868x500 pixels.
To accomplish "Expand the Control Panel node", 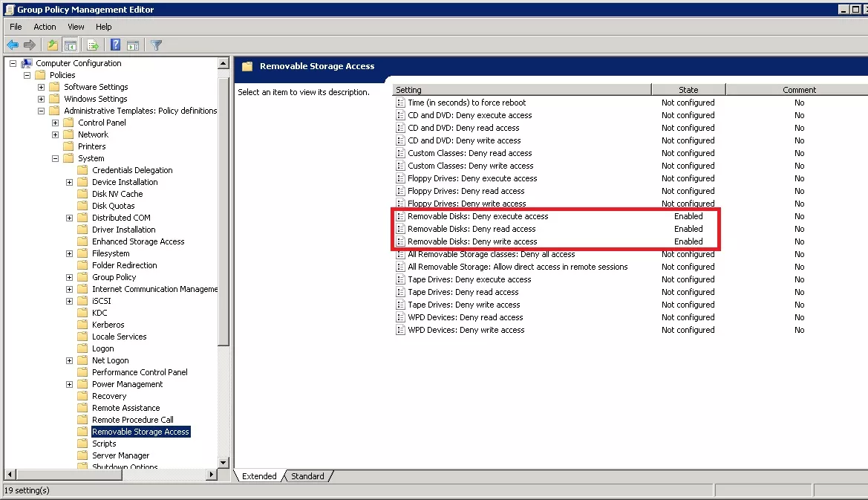I will [x=56, y=123].
